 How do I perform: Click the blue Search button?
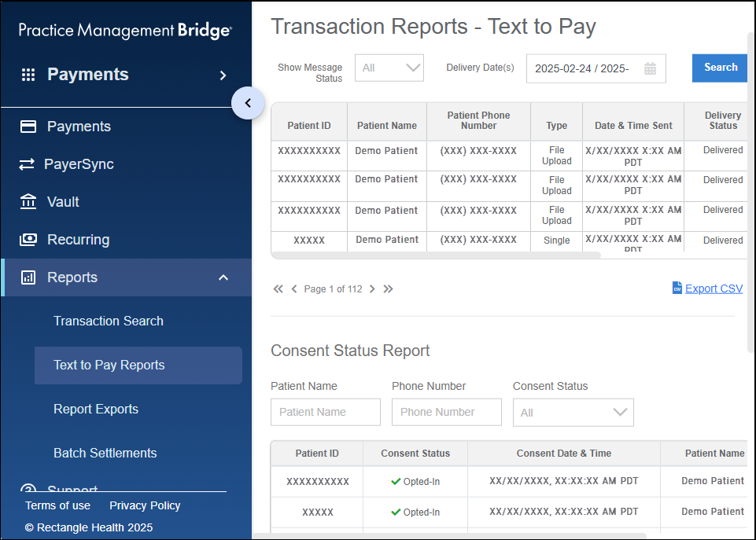[719, 68]
